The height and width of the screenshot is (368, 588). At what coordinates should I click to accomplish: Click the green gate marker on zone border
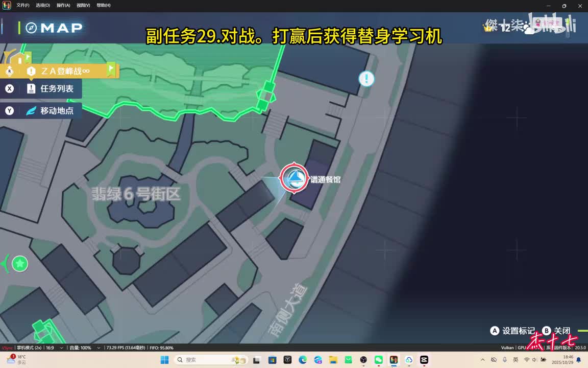(x=266, y=97)
